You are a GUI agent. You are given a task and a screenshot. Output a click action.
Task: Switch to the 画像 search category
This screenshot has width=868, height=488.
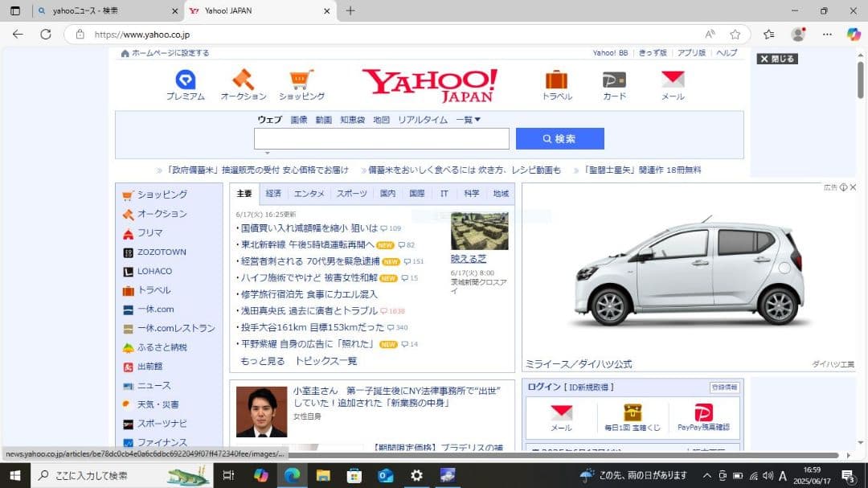(x=298, y=118)
